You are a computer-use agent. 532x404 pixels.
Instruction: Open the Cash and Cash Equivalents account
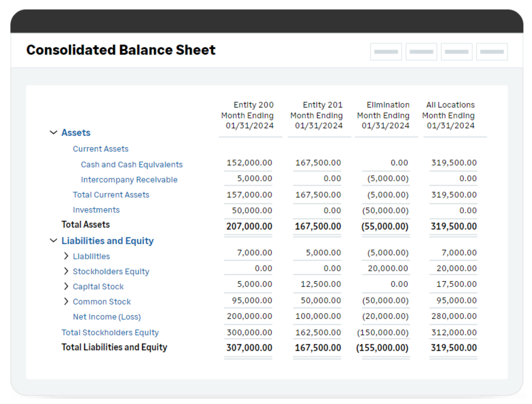pyautogui.click(x=132, y=164)
